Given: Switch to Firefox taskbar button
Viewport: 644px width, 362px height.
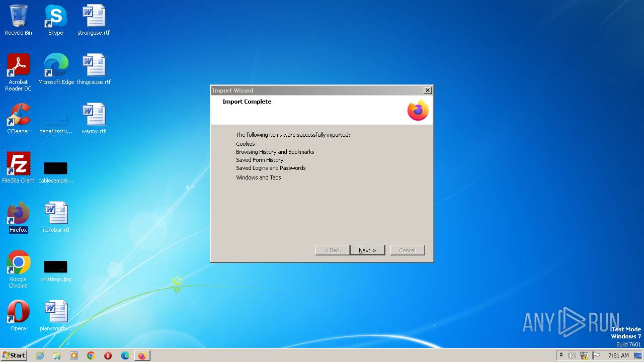Looking at the screenshot, I should (x=142, y=355).
